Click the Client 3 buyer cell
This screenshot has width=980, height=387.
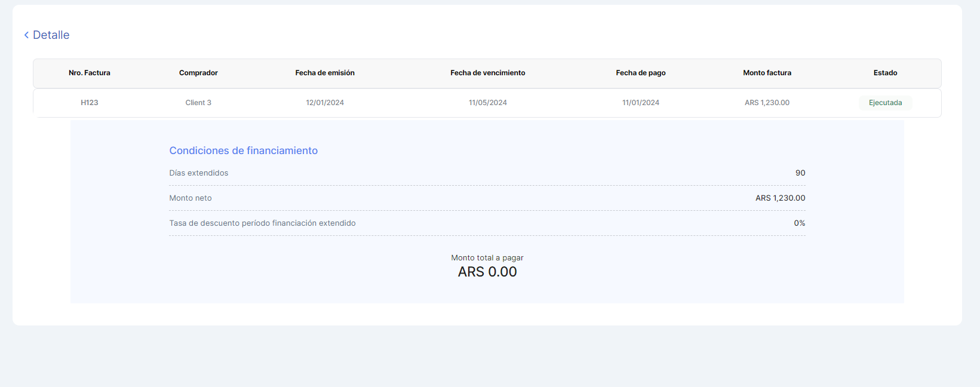(x=198, y=103)
